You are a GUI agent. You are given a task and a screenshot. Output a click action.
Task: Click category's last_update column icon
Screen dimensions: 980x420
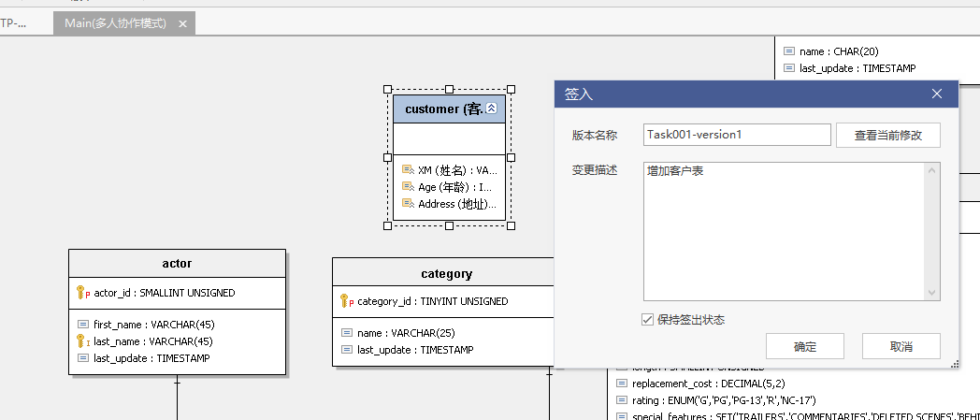347,350
